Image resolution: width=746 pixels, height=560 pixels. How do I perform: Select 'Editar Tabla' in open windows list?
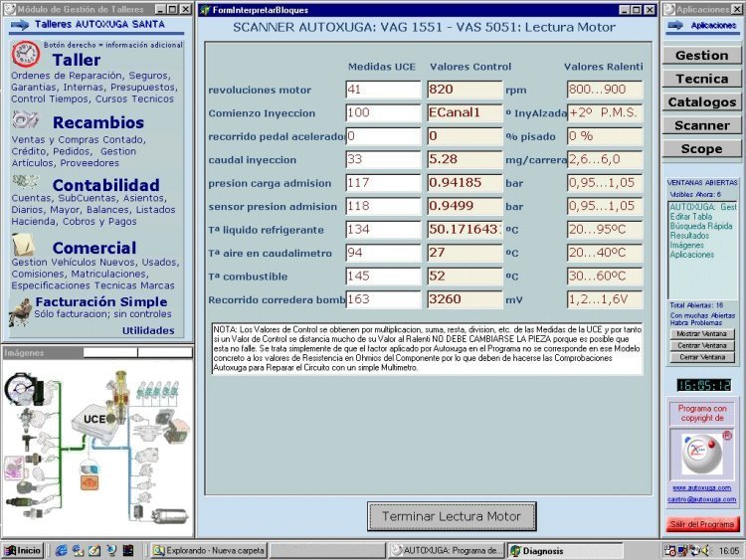(691, 217)
